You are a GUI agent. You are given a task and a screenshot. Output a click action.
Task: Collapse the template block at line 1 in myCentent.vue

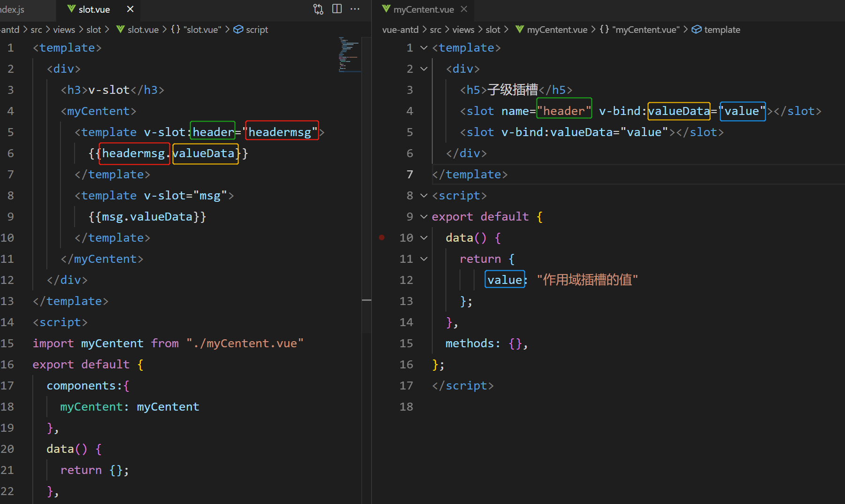pos(424,48)
